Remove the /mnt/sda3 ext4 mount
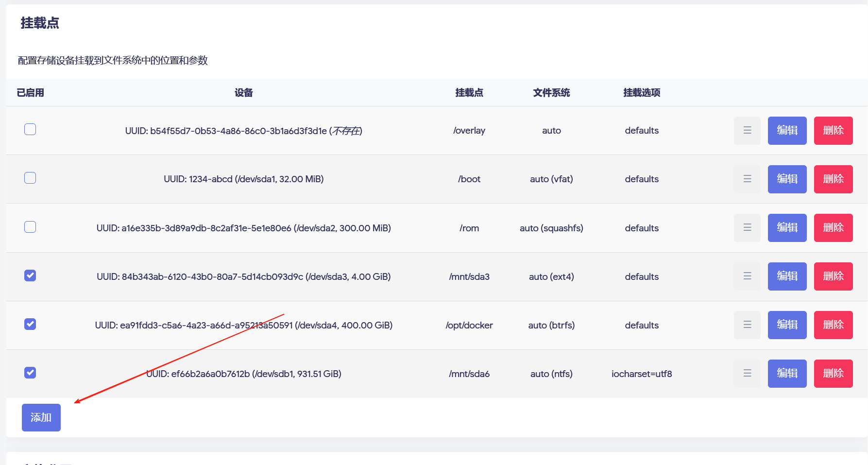This screenshot has height=465, width=868. click(833, 276)
